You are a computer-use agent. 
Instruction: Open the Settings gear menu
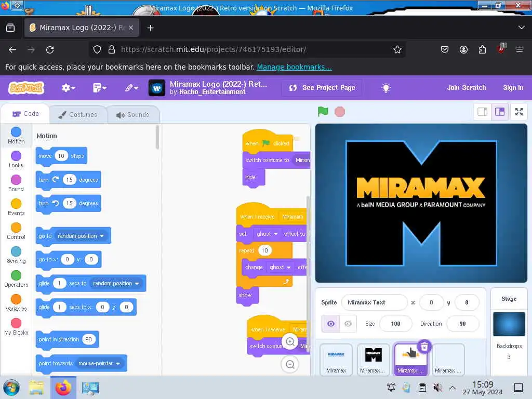68,88
